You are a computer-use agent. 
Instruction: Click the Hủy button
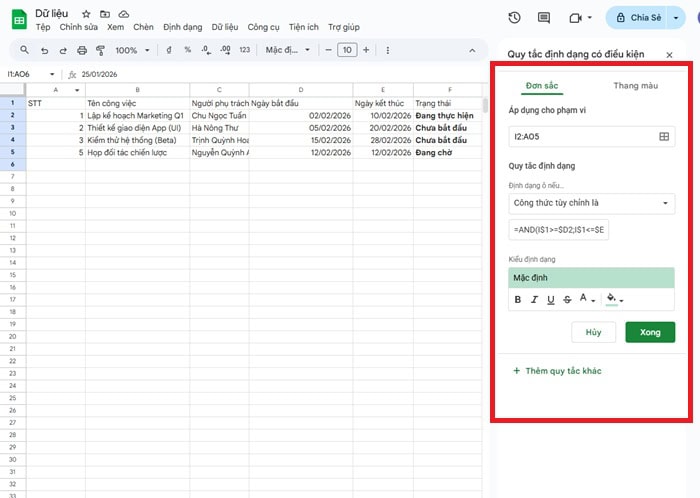point(593,332)
